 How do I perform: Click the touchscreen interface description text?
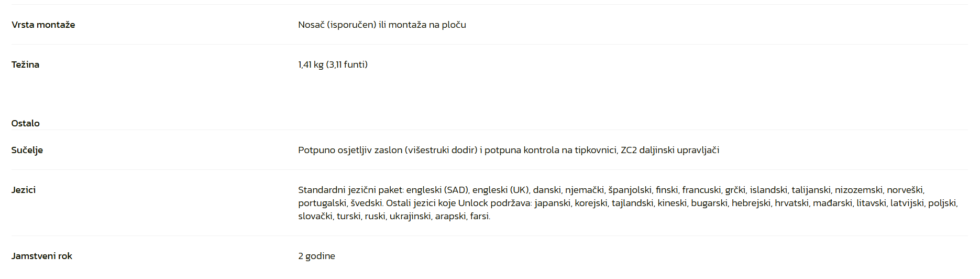(x=509, y=150)
